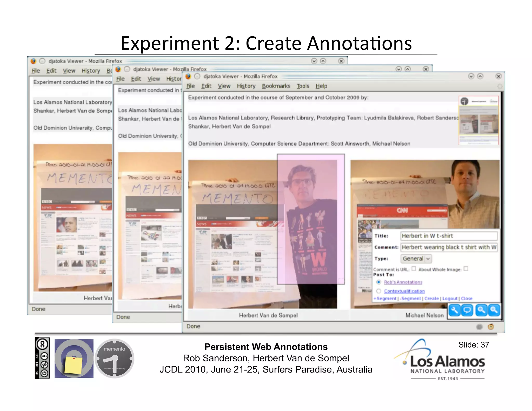
Task: Click the -Segment link
Action: coord(411,299)
